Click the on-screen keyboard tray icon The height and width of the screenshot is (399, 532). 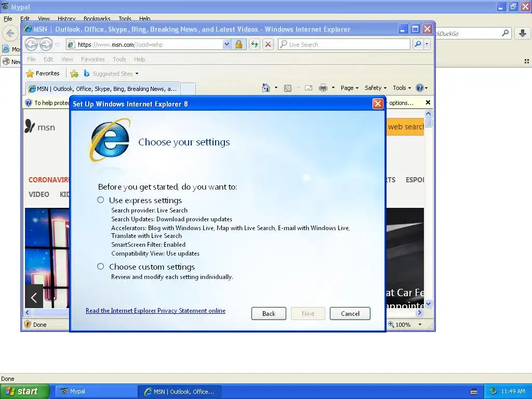click(474, 392)
